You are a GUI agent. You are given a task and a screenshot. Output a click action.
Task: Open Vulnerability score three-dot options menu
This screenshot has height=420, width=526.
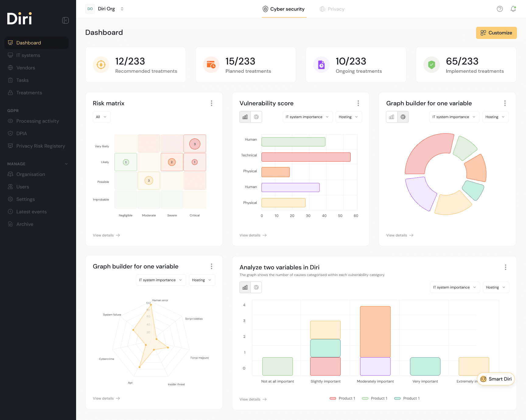pyautogui.click(x=358, y=103)
